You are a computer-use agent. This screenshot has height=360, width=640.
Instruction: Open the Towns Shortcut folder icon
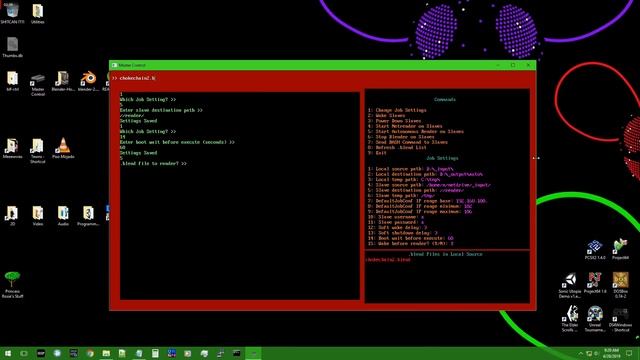(38, 150)
